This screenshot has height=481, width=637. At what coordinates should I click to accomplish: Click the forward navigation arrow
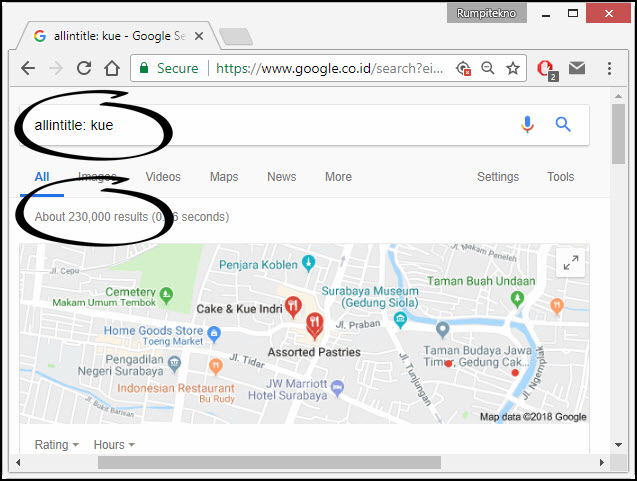(x=56, y=68)
